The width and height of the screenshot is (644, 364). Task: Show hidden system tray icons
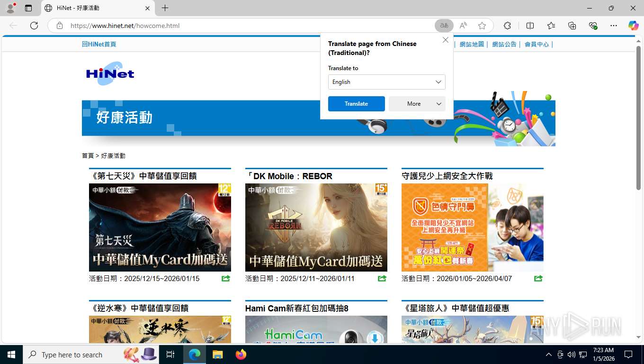pos(549,355)
